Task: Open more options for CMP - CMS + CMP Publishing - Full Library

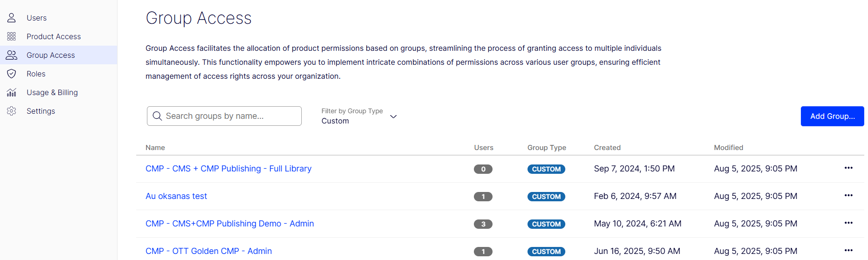Action: 848,168
